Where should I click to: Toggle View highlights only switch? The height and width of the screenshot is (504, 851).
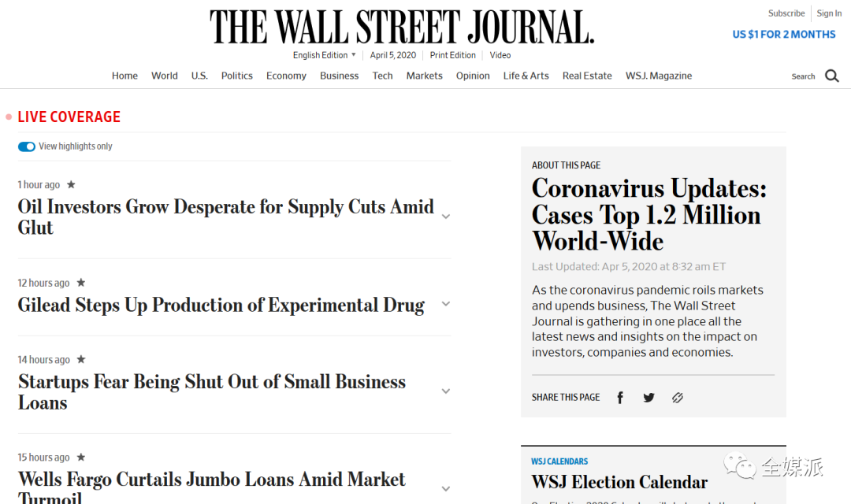[27, 146]
